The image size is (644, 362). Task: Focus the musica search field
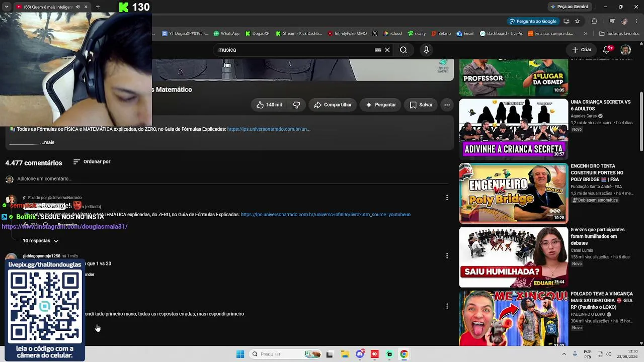tap(294, 50)
